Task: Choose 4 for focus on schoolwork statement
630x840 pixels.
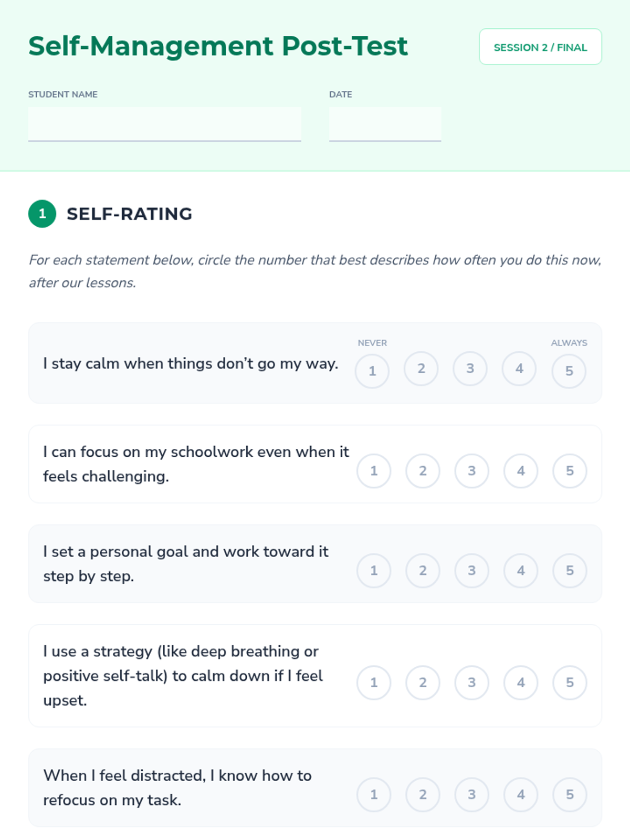Action: coord(521,471)
